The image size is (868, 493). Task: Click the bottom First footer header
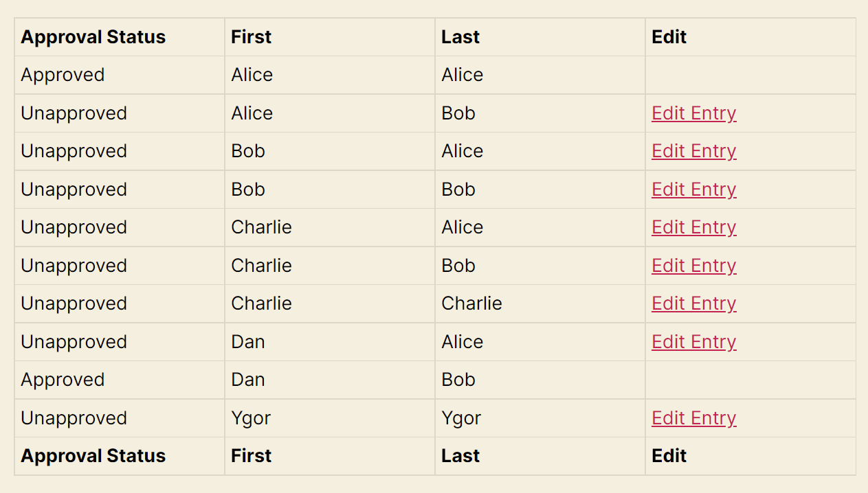pyautogui.click(x=251, y=456)
